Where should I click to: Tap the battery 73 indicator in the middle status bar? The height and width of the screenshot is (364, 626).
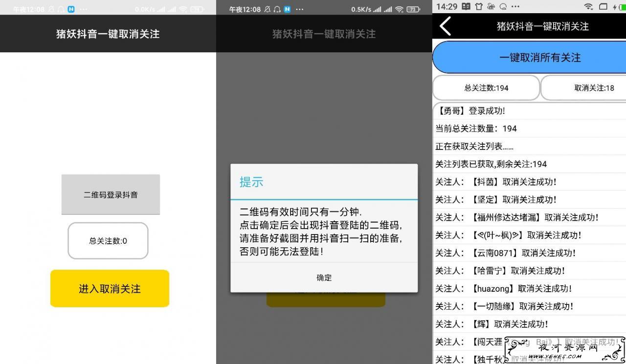tap(413, 9)
